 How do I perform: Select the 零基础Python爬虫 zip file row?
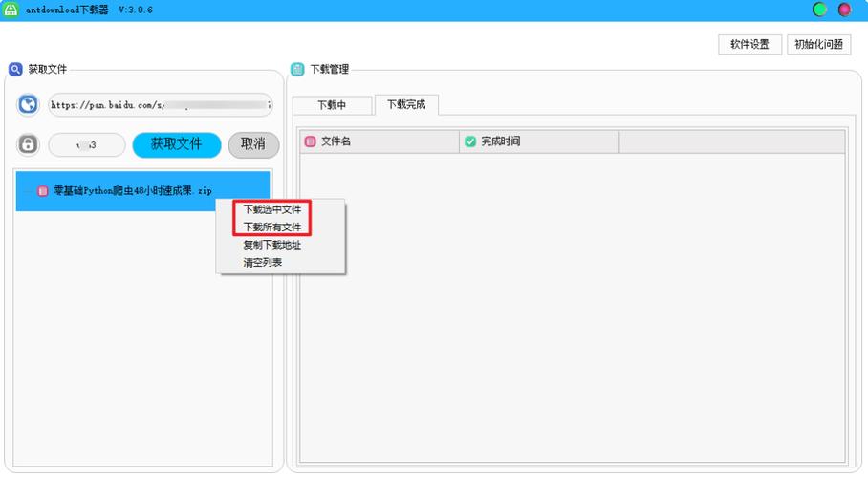tap(142, 191)
